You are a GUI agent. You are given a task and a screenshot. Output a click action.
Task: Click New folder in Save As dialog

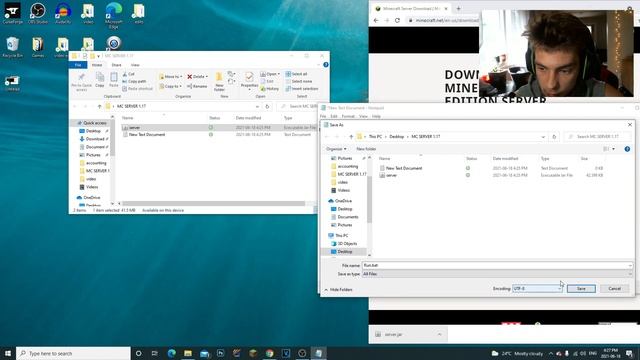pos(366,149)
